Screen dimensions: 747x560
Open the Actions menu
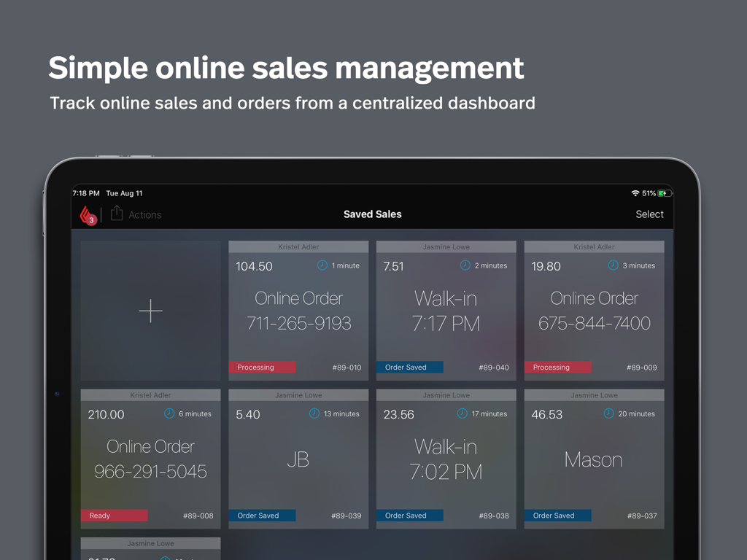coord(144,214)
